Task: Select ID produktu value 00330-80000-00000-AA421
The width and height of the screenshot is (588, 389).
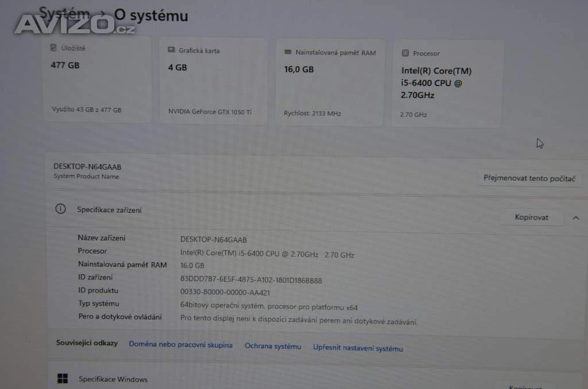Action: (x=225, y=292)
